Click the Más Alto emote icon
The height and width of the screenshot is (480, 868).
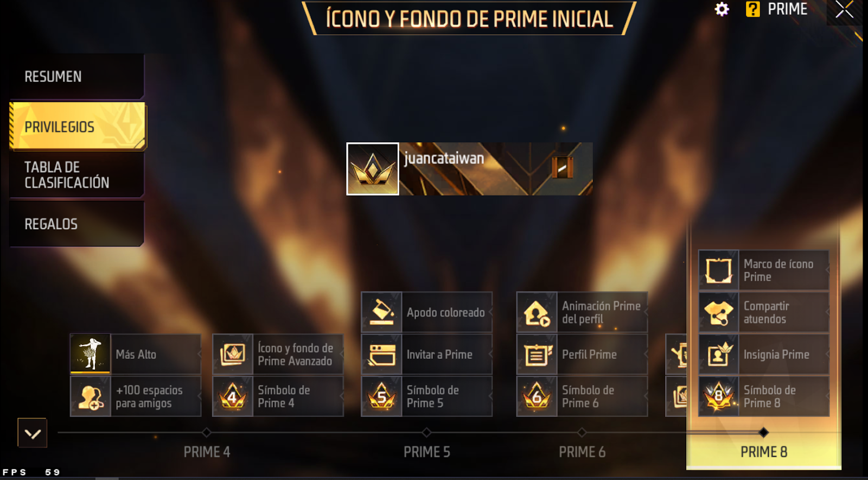pos(90,353)
